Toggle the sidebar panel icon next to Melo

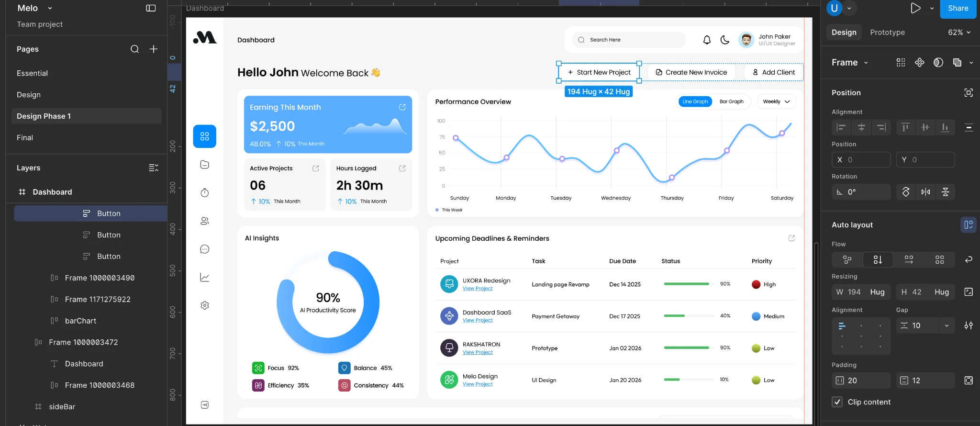tap(151, 8)
